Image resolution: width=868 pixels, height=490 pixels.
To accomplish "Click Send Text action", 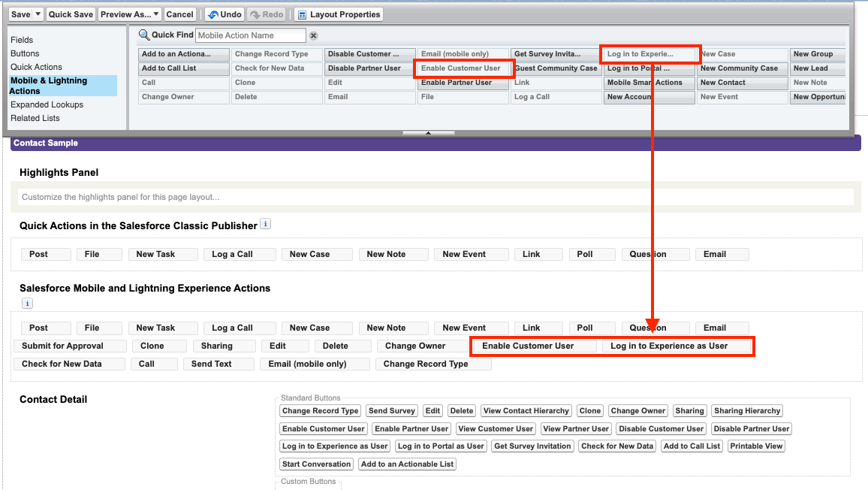I will click(x=219, y=364).
